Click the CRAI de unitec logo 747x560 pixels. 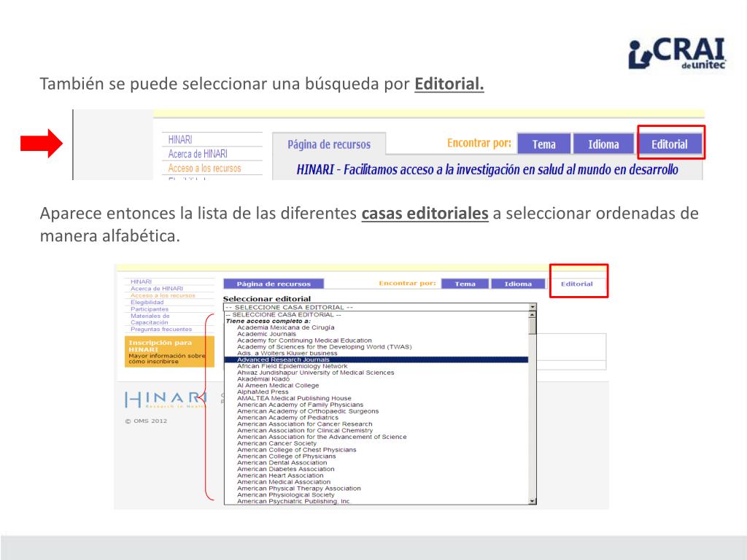pos(677,54)
